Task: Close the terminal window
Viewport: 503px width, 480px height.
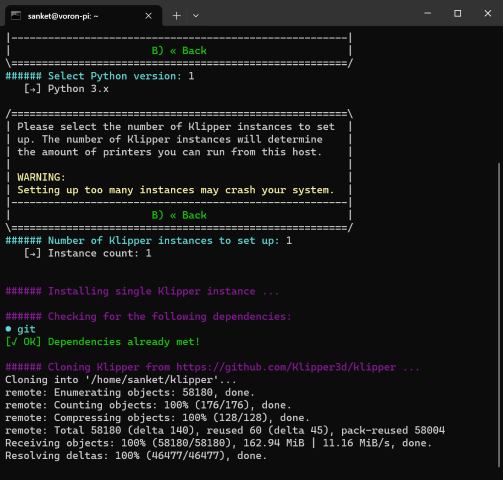Action: pyautogui.click(x=488, y=13)
